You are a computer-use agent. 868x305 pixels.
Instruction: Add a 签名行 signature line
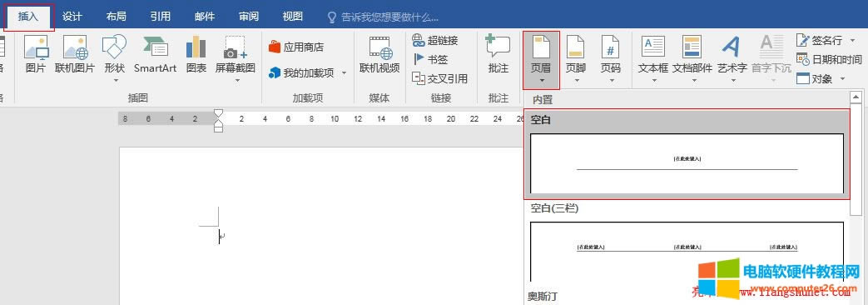pos(820,41)
